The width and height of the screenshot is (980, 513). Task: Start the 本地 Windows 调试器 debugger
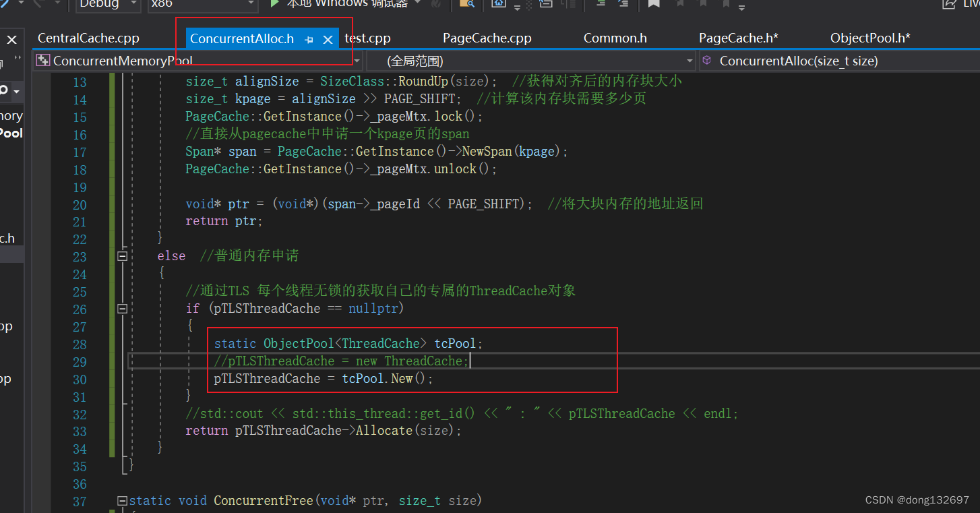[x=340, y=3]
